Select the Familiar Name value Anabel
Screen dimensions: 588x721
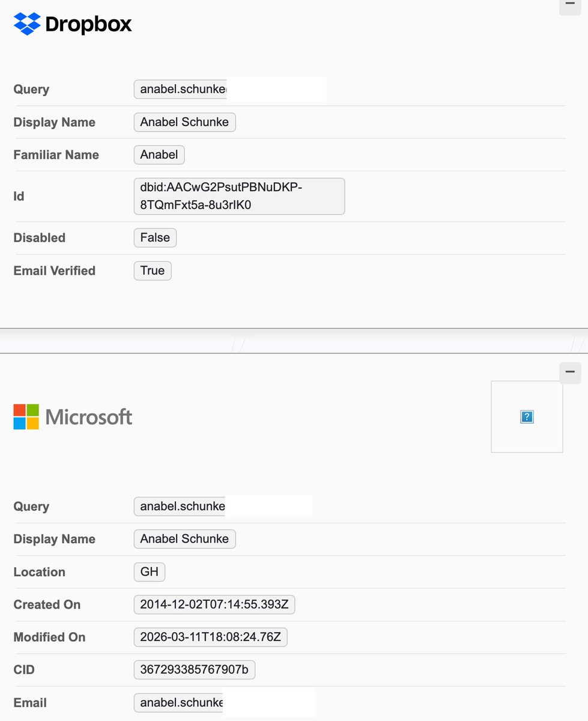point(159,154)
